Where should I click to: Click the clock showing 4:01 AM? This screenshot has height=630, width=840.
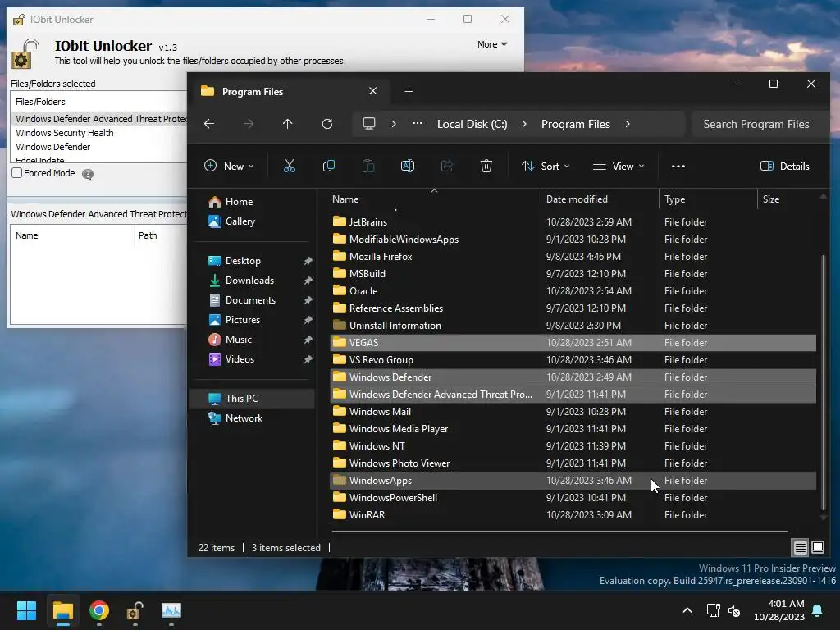coord(786,604)
